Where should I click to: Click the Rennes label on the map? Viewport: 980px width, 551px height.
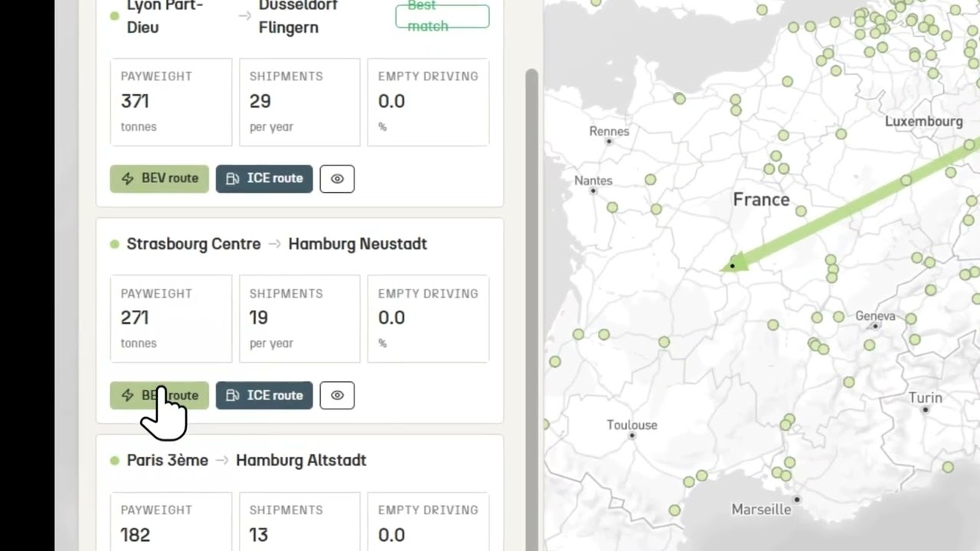[609, 132]
